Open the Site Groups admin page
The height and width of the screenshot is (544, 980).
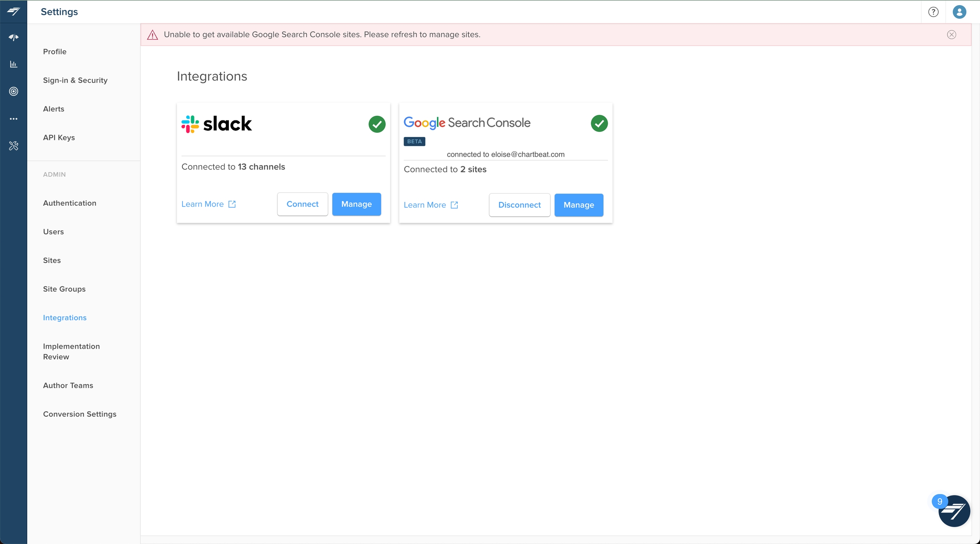coord(64,289)
